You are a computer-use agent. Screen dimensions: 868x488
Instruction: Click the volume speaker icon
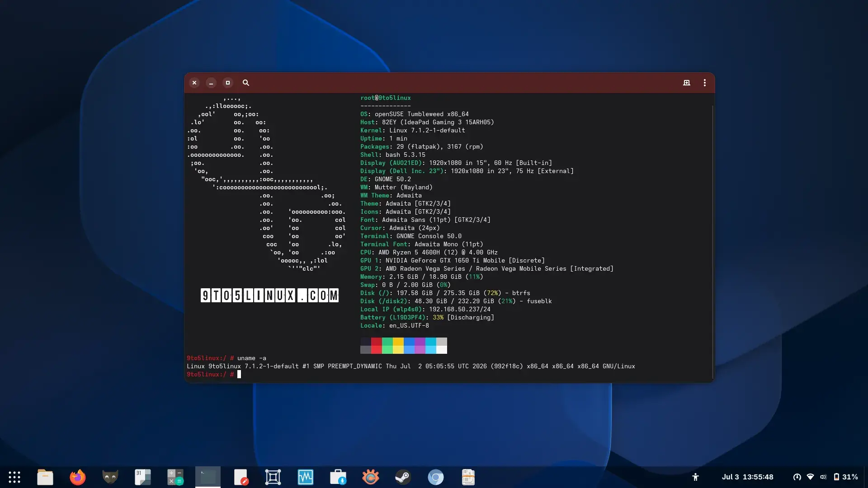click(823, 477)
